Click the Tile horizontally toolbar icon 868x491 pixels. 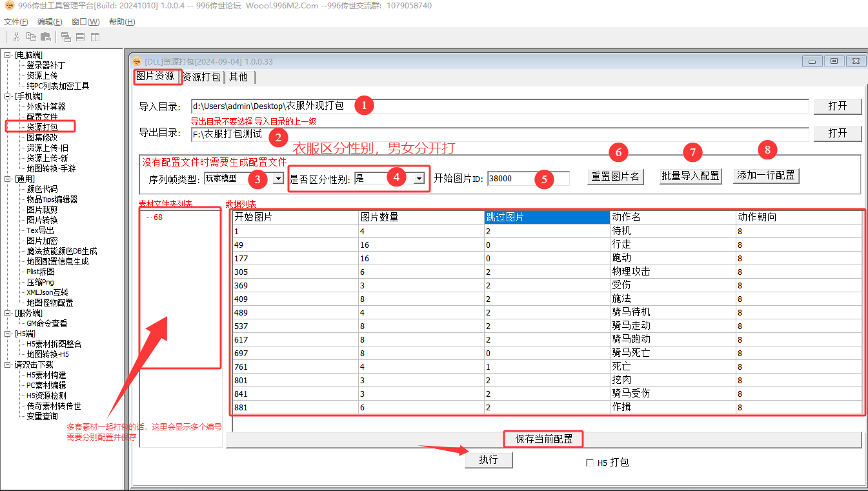click(x=81, y=37)
